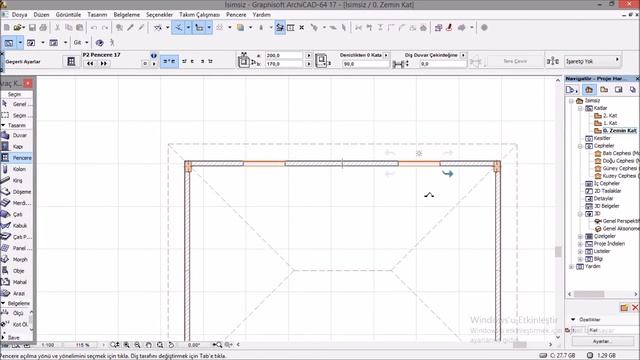Image resolution: width=640 pixels, height=360 pixels.
Task: Switch Navigator to View Map
Action: pos(604,90)
